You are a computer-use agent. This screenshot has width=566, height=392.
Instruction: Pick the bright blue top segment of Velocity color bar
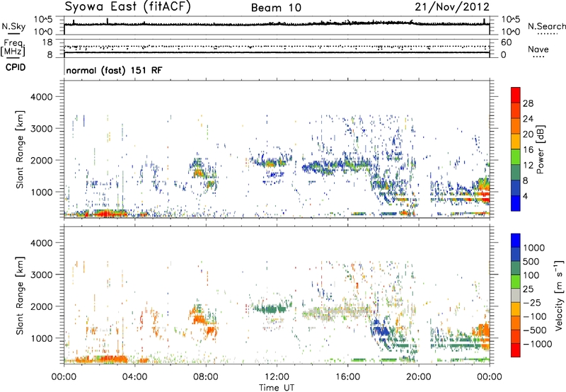coord(516,241)
